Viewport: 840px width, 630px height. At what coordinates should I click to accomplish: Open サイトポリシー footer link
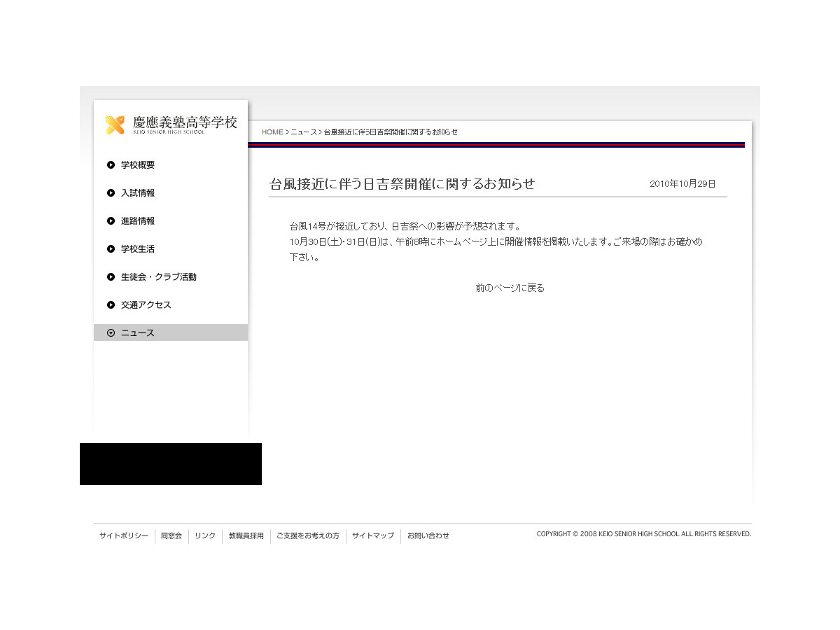pos(124,536)
